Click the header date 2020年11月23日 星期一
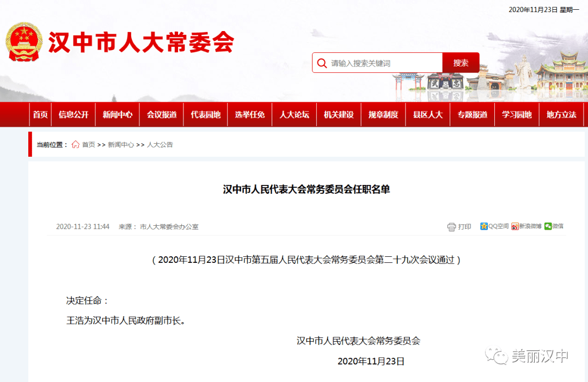This screenshot has width=588, height=382. click(x=544, y=10)
